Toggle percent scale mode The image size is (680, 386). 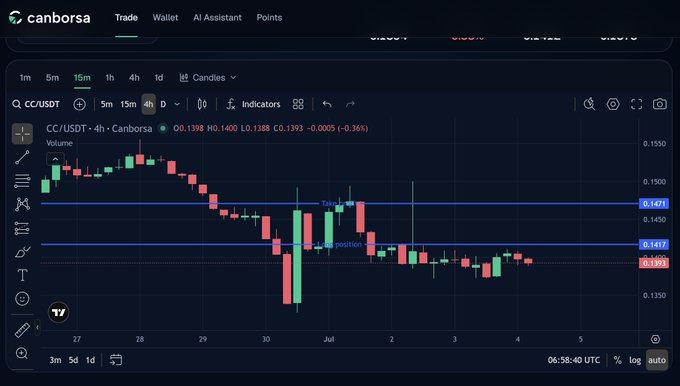(618, 360)
